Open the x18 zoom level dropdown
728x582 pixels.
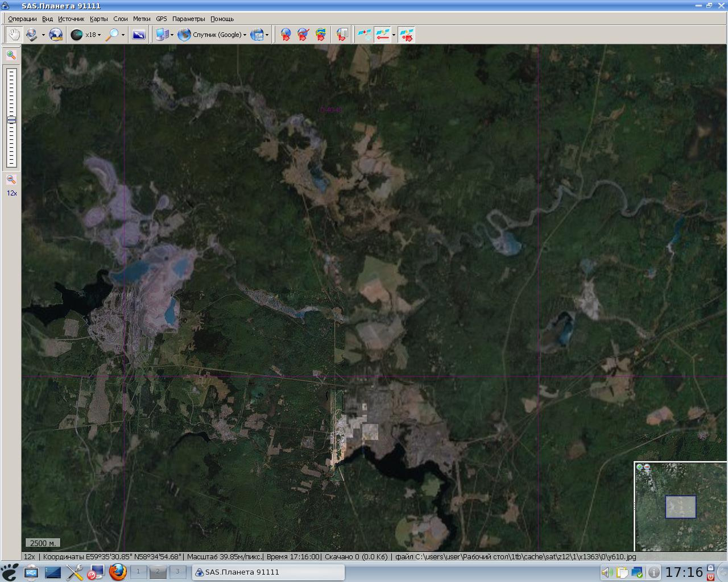99,35
